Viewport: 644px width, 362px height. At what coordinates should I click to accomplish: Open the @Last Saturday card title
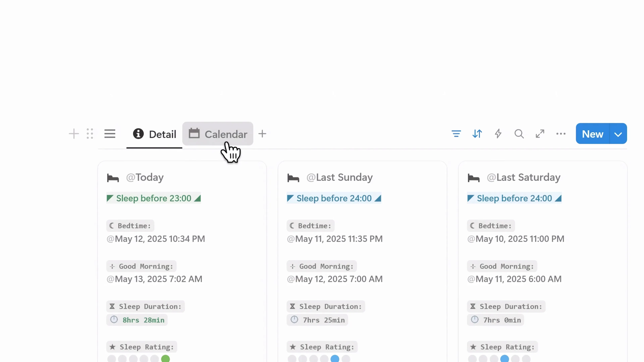point(523,177)
